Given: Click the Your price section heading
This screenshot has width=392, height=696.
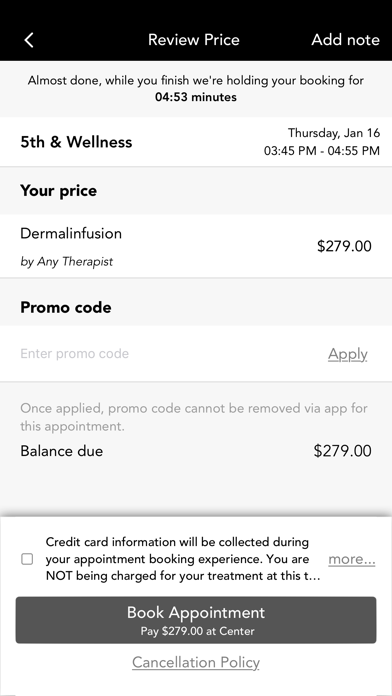Looking at the screenshot, I should [x=59, y=191].
